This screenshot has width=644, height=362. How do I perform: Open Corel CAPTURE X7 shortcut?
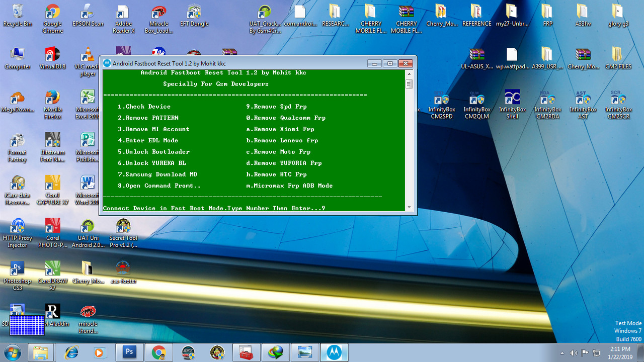click(x=53, y=190)
